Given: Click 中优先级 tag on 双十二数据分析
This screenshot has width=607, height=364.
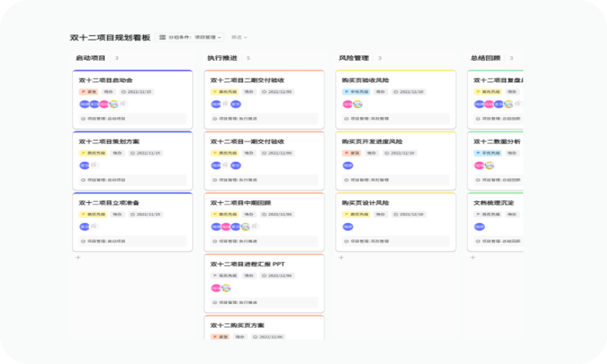Looking at the screenshot, I should pyautogui.click(x=488, y=153).
